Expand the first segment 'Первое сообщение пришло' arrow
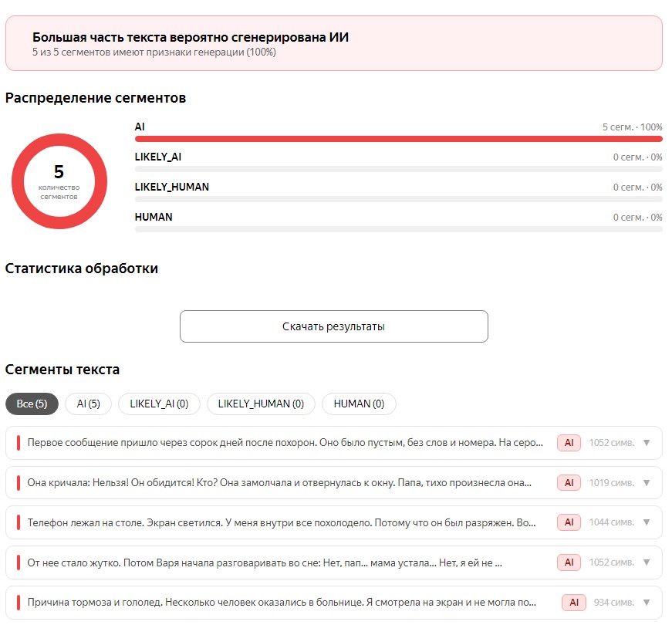Image resolution: width=672 pixels, height=625 pixels. point(647,443)
